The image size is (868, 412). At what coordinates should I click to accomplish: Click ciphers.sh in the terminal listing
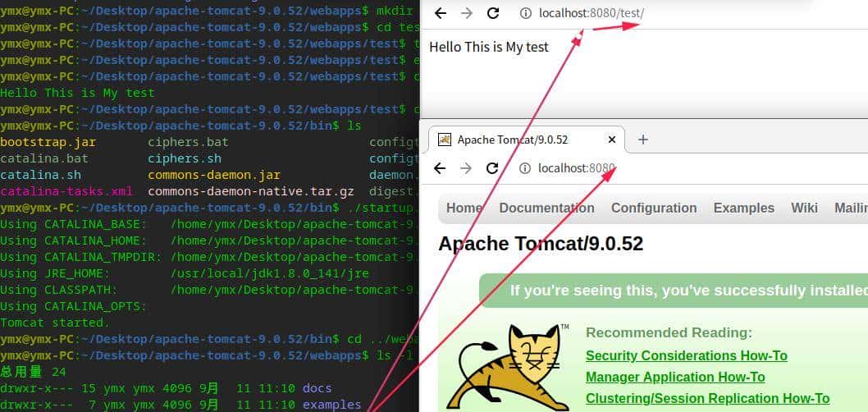point(185,158)
